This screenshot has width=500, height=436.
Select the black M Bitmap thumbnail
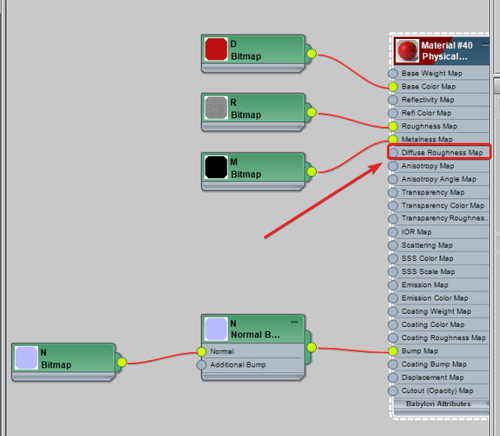[216, 167]
